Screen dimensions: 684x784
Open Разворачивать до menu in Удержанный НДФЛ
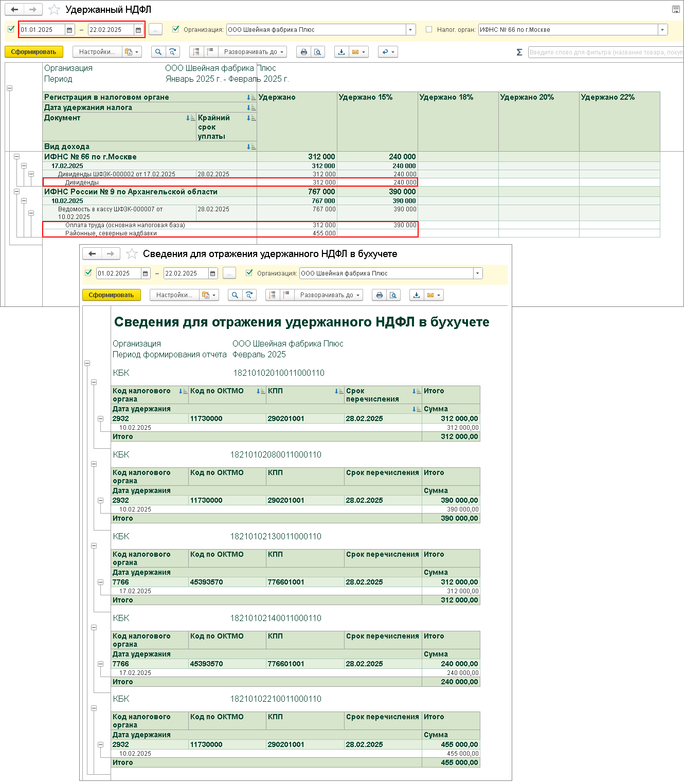pyautogui.click(x=253, y=52)
